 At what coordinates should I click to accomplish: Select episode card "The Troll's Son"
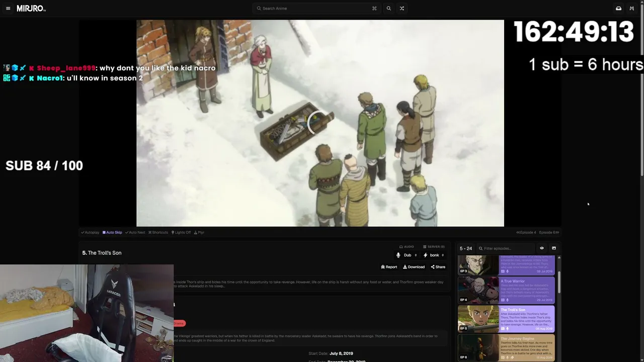point(506,319)
